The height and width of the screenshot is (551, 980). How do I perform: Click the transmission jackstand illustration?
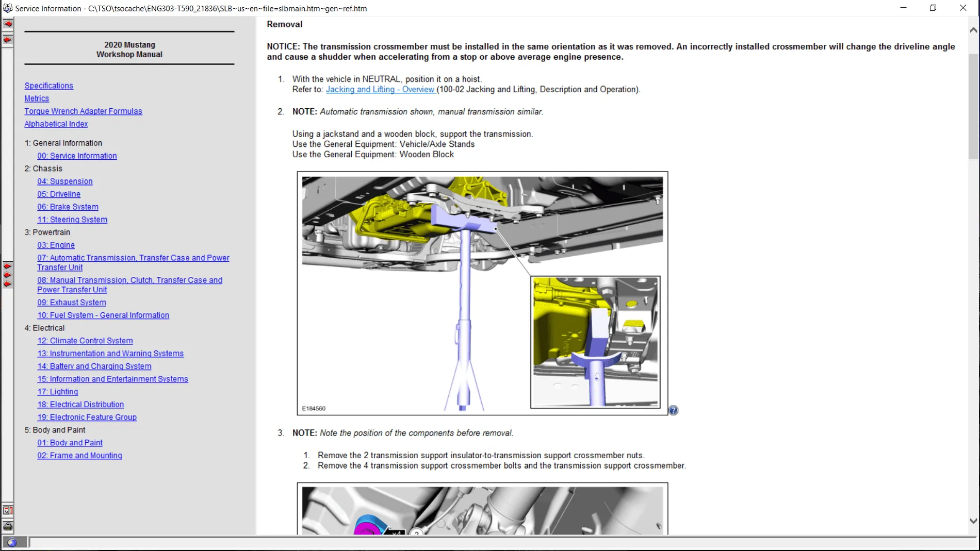pos(482,293)
